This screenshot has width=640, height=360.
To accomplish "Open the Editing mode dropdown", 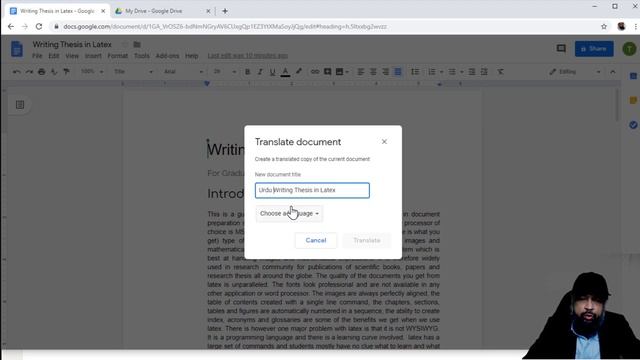I will [x=575, y=72].
